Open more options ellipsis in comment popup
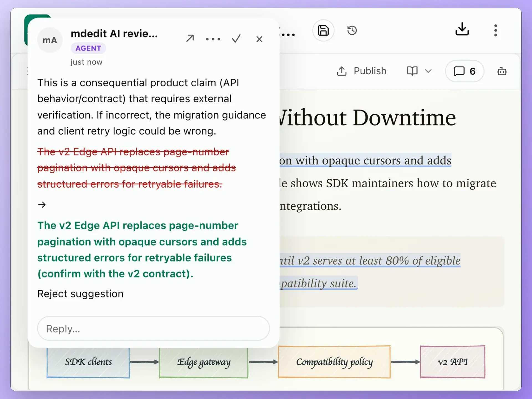 pos(213,39)
